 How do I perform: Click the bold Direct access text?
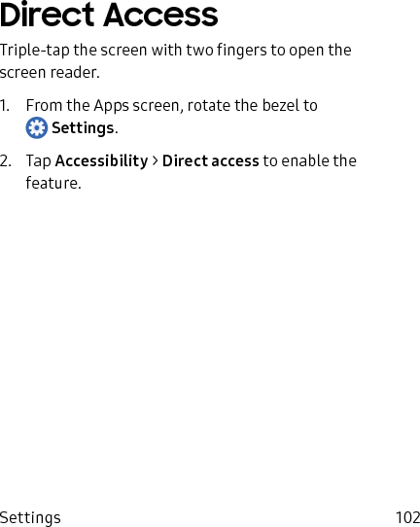click(x=211, y=161)
